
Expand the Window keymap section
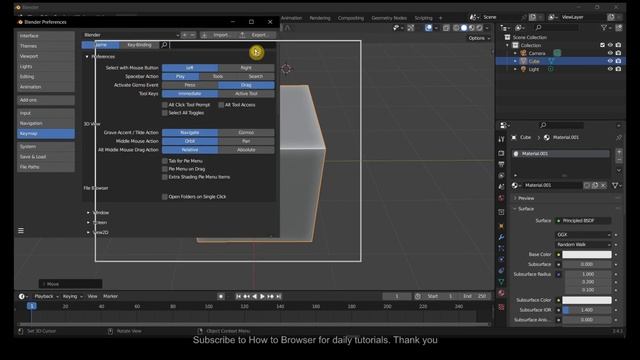(88, 213)
